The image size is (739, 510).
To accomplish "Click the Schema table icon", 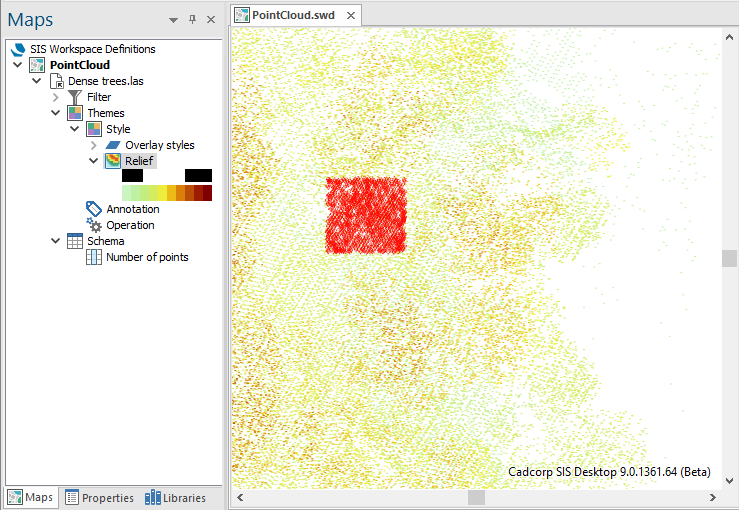I will point(75,241).
